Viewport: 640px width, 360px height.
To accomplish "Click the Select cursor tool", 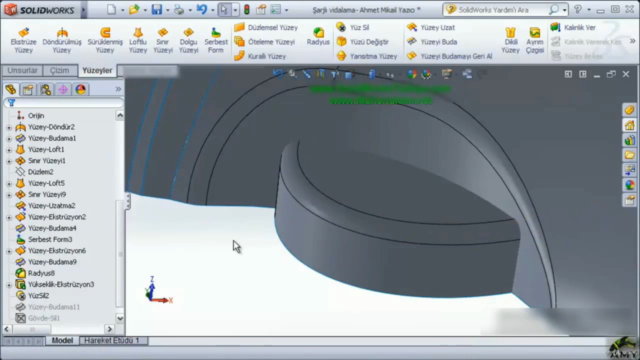I will (224, 9).
